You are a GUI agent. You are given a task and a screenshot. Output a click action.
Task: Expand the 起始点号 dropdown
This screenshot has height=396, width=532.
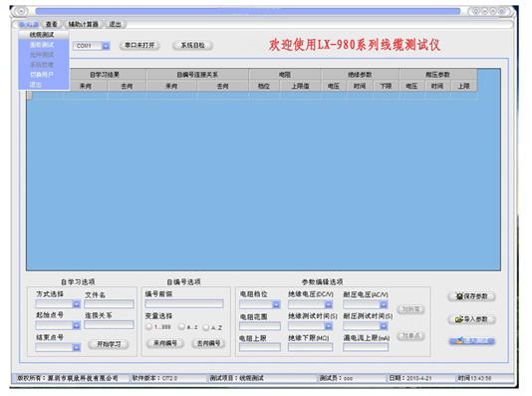click(77, 326)
